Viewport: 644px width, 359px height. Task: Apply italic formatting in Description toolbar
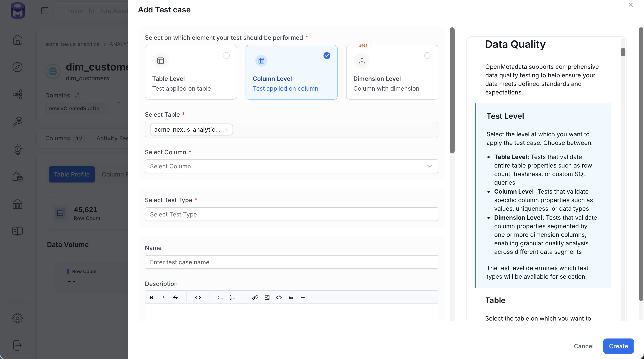[163, 297]
